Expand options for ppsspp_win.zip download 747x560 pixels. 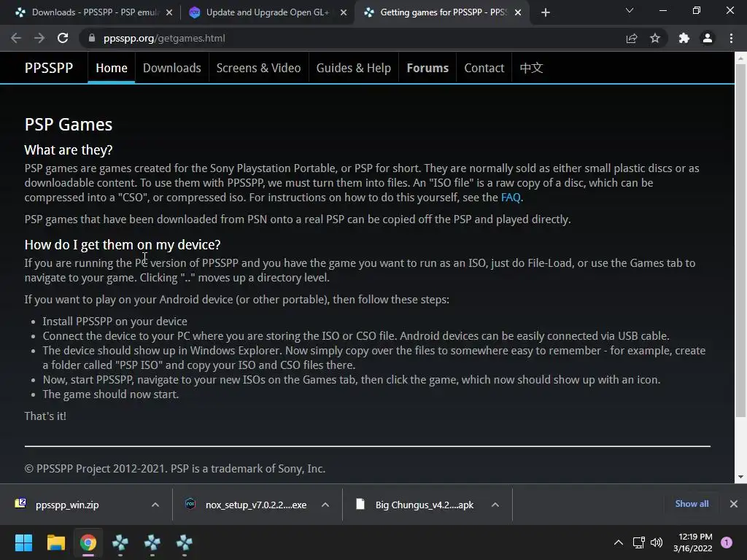point(155,505)
